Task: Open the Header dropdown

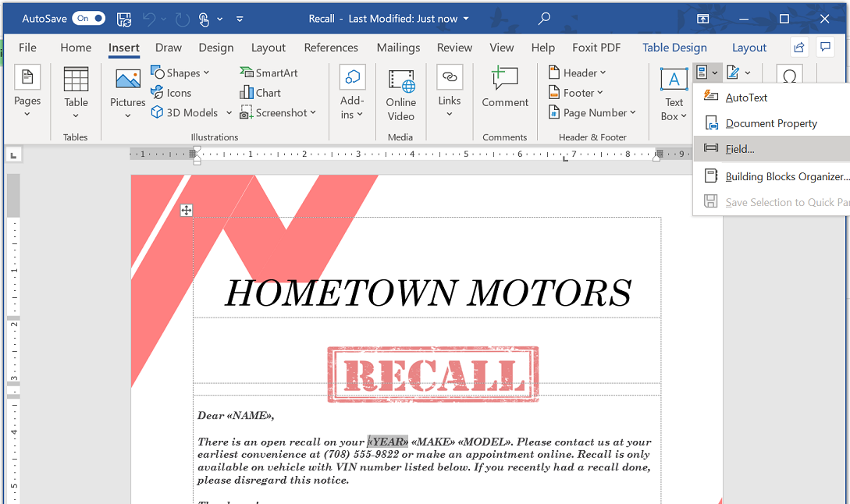Action: (578, 73)
